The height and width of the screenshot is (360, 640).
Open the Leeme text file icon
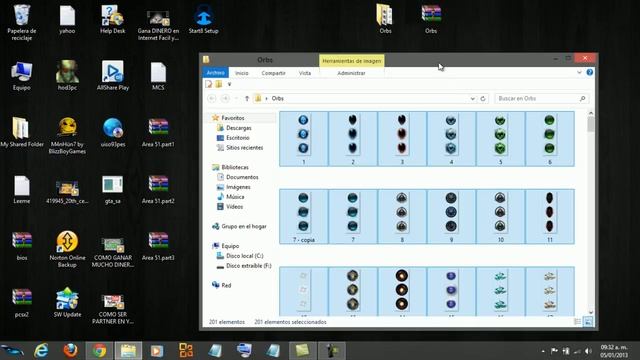pos(22,189)
